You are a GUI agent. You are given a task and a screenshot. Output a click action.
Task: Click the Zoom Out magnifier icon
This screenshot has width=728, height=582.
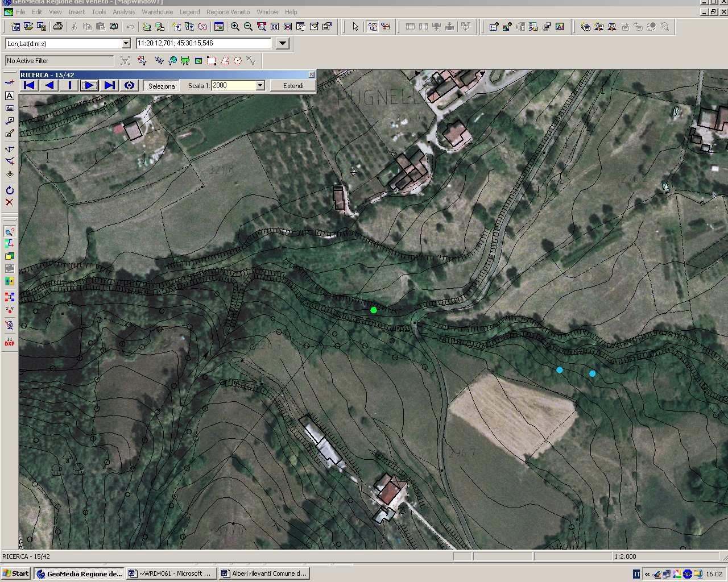pyautogui.click(x=248, y=26)
